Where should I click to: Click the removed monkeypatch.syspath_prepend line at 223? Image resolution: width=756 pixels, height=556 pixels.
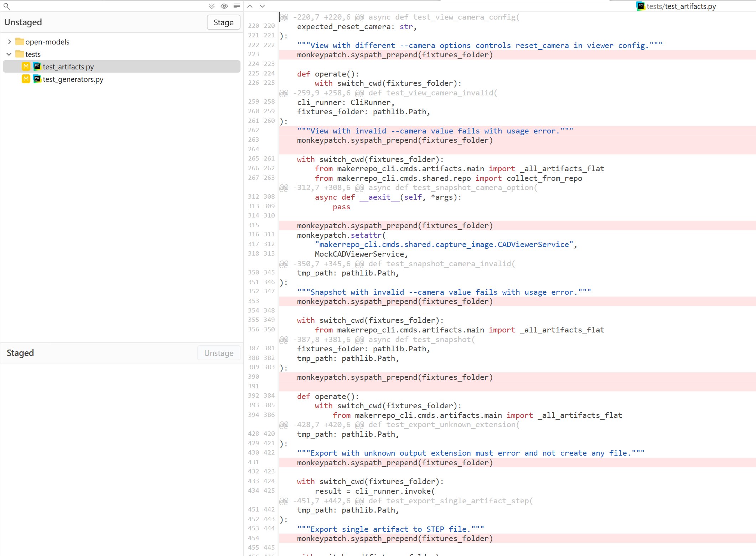click(x=395, y=54)
